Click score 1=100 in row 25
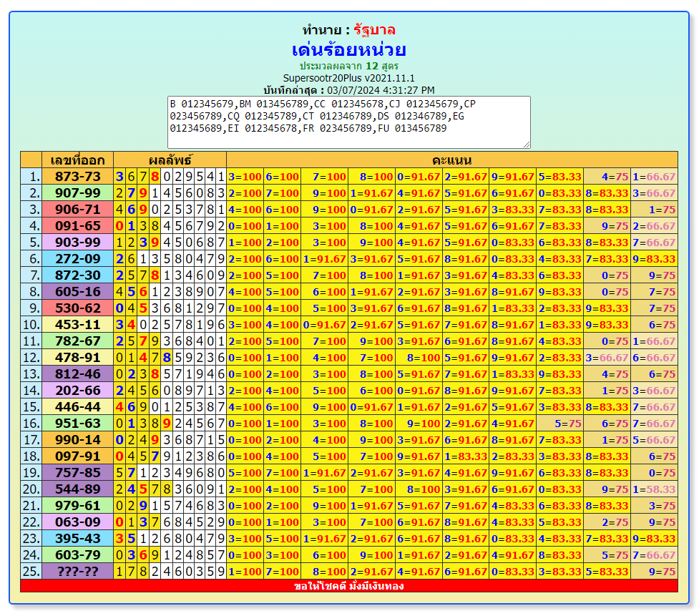Screen dimensions: 699x616 pyautogui.click(x=245, y=572)
